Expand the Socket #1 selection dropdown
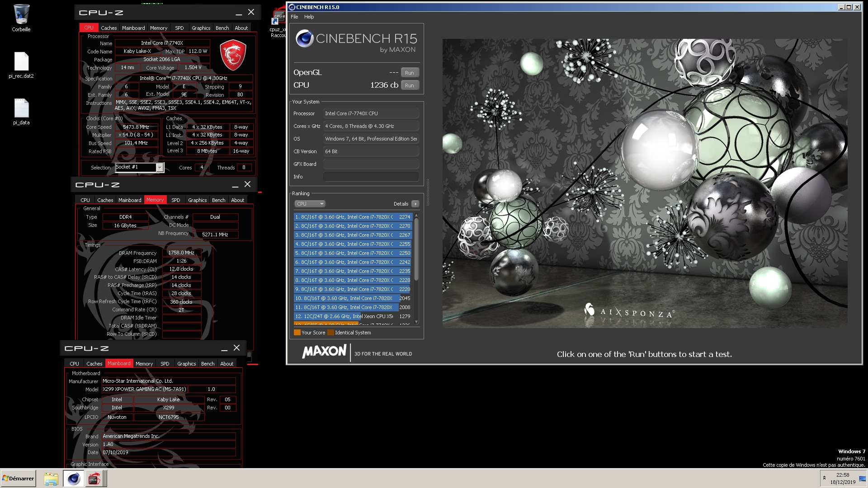 point(160,168)
